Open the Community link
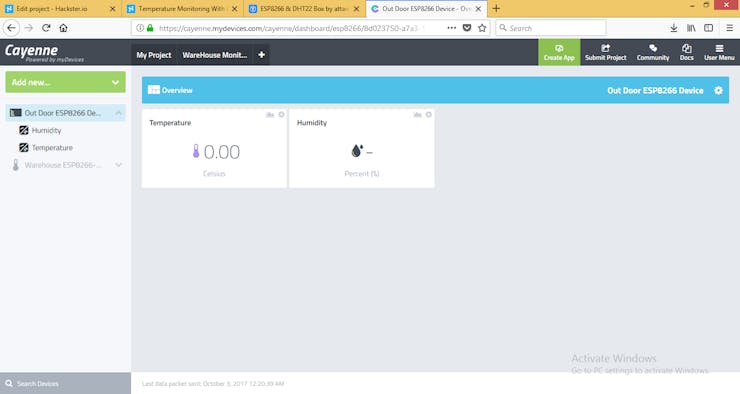Viewport: 740px width, 394px height. (x=653, y=52)
